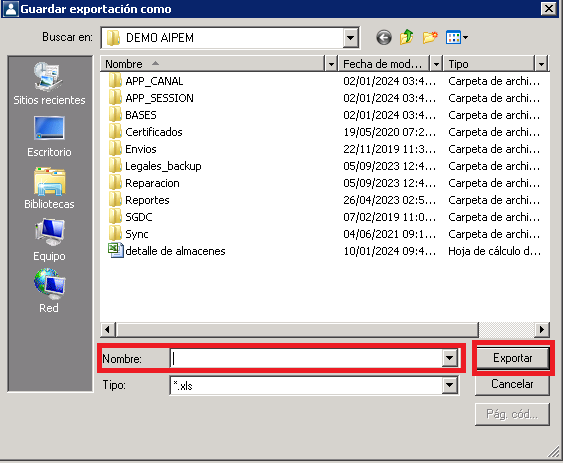
Task: Open Bibliotecas in sidebar
Action: coord(49,189)
